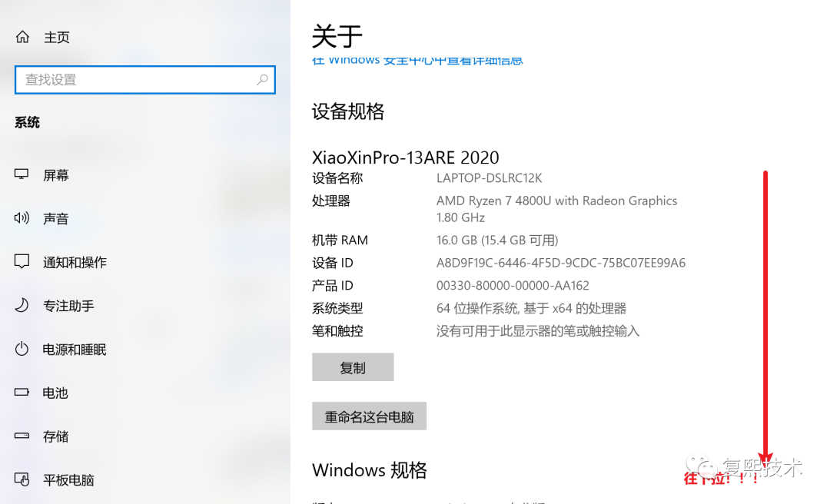830x504 pixels.
Task: Open Windows 安全中心 details link
Action: [417, 61]
